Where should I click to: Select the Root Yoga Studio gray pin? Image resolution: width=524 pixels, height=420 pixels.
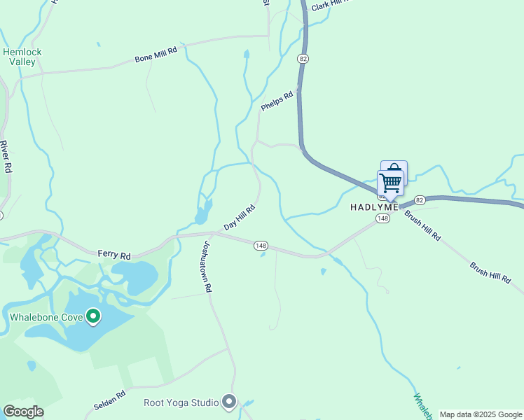(x=229, y=402)
